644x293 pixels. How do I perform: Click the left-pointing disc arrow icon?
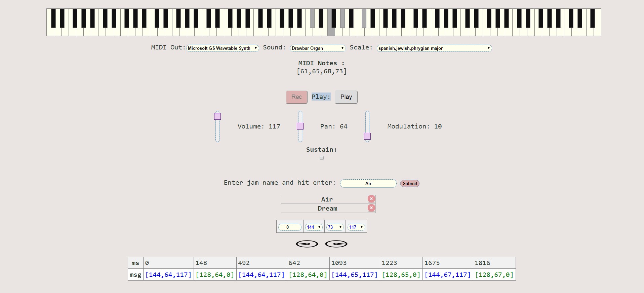(307, 244)
